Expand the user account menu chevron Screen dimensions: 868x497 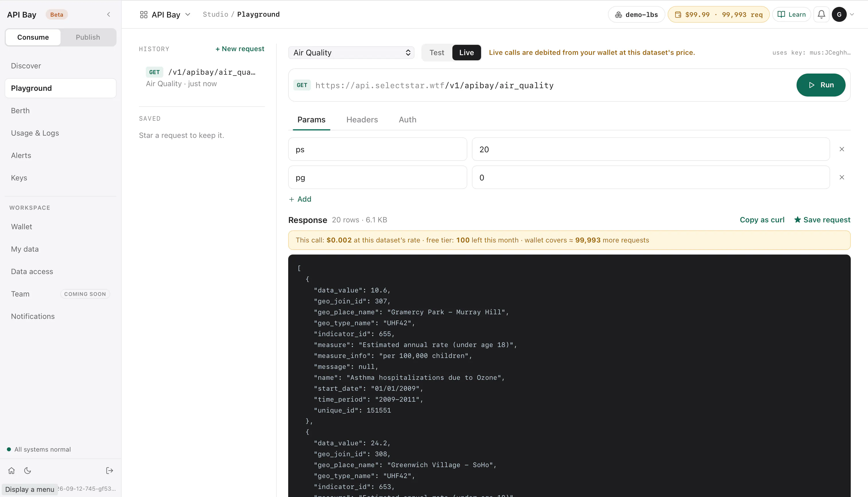(x=852, y=14)
